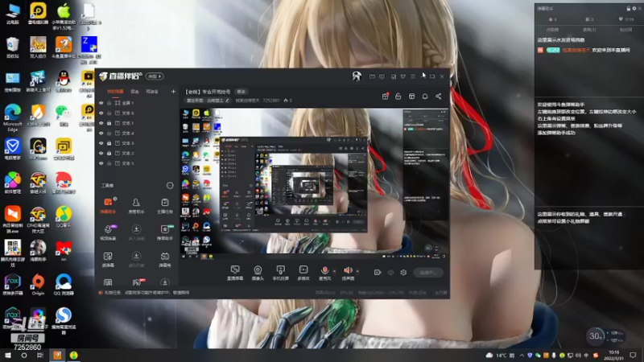Open hamburger menu in title bar

413,76
